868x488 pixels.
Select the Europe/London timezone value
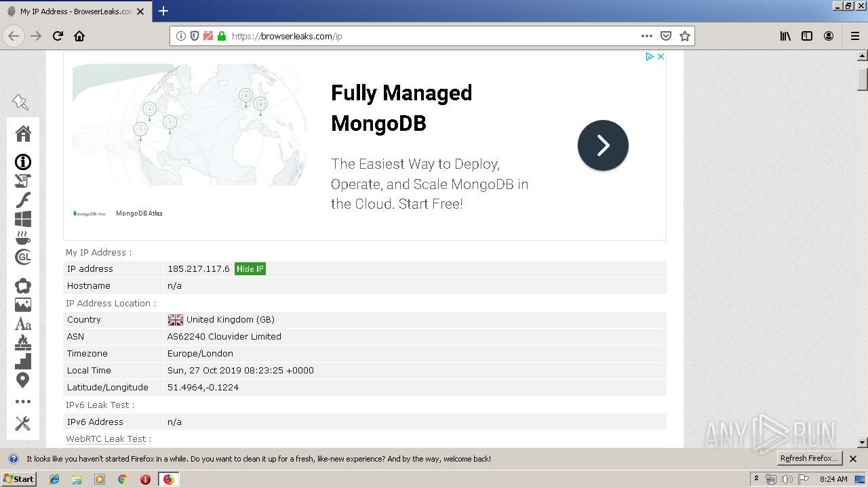pyautogui.click(x=200, y=354)
